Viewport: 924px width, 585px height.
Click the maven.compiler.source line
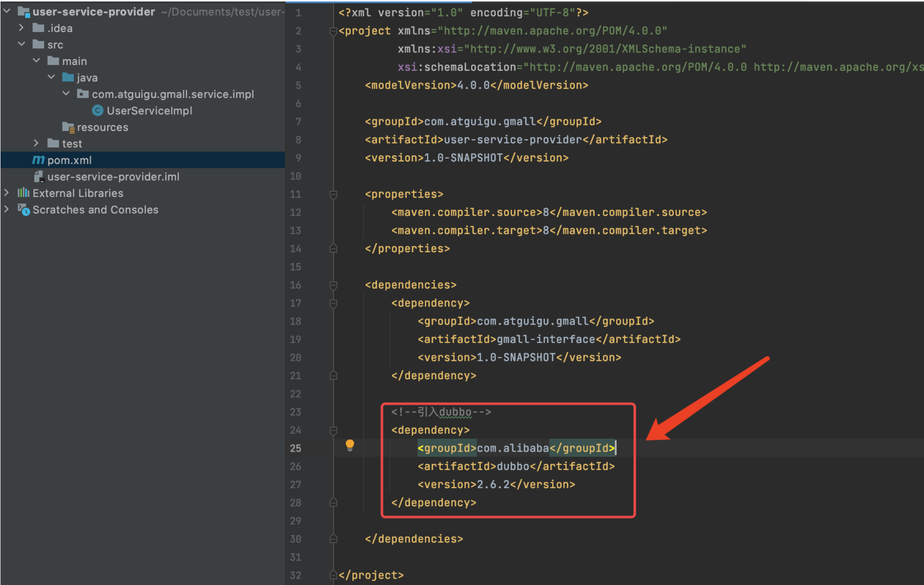pyautogui.click(x=549, y=212)
